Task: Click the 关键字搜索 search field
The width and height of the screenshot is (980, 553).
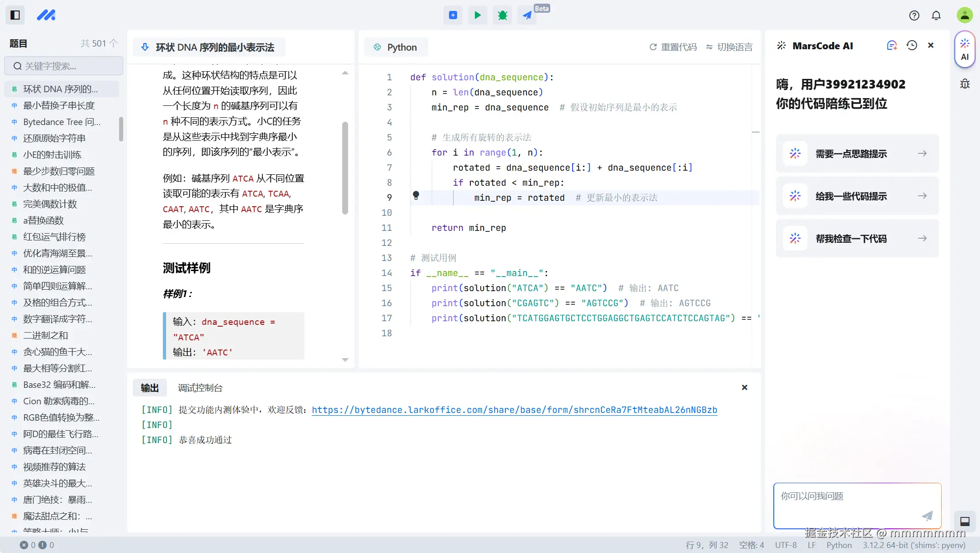Action: pos(63,66)
